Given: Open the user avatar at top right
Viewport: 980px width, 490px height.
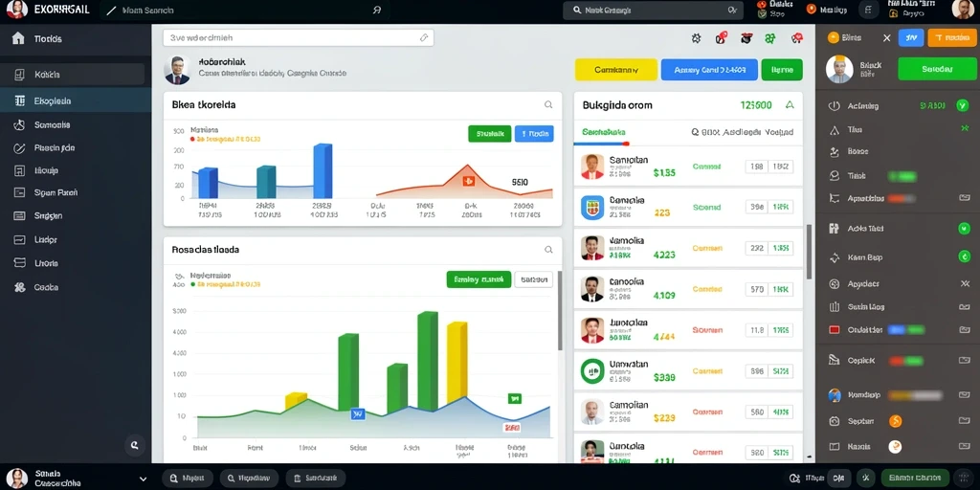Looking at the screenshot, I should 963,10.
